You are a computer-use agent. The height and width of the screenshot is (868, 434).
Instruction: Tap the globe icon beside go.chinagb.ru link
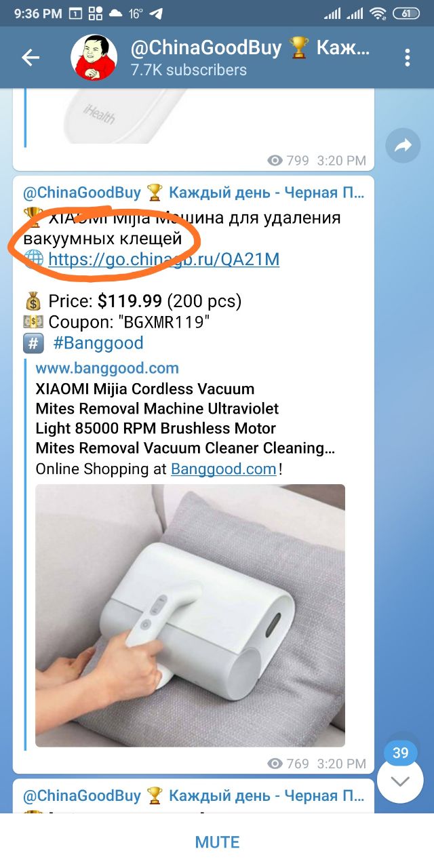point(34,259)
